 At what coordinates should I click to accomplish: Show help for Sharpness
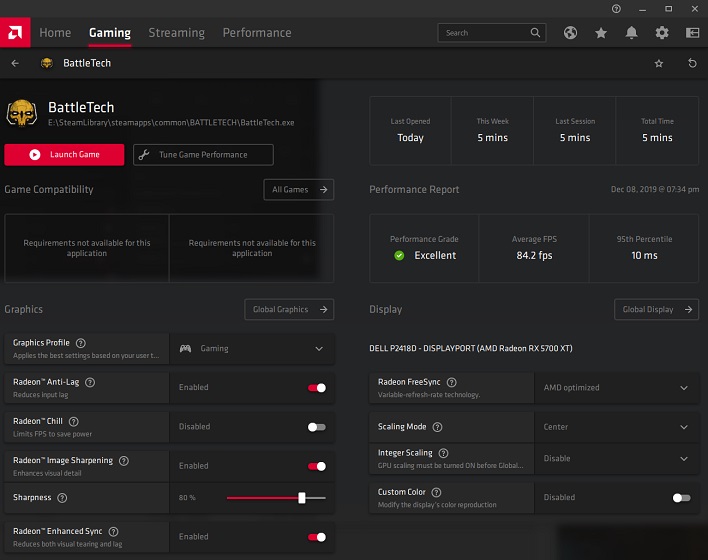62,498
